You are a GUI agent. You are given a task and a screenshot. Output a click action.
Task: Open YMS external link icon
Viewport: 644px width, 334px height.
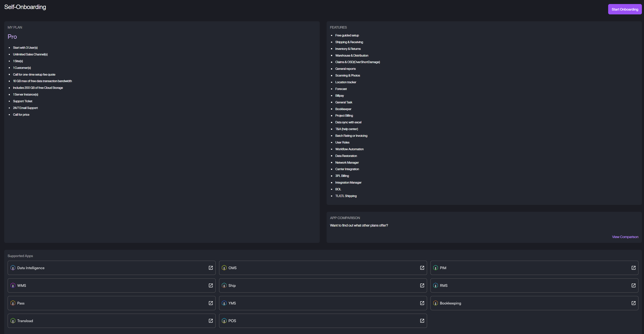tap(422, 303)
